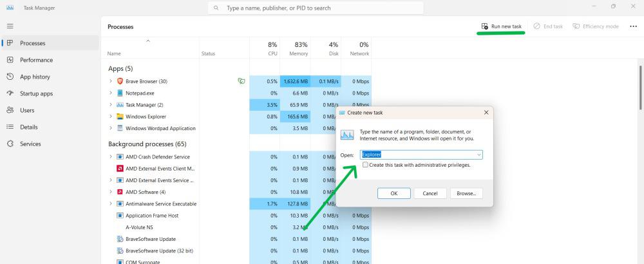Switch to the Performance tab
The height and width of the screenshot is (264, 644).
click(x=50, y=60)
